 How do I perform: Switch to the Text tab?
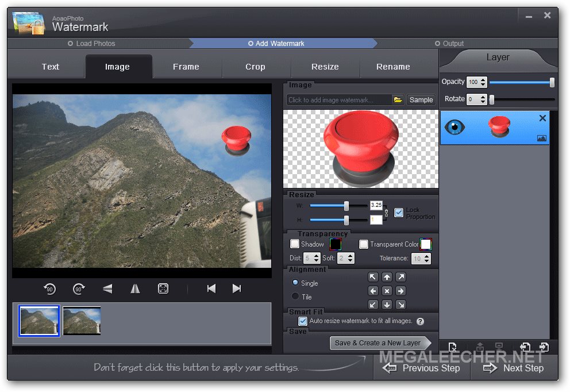(50, 67)
